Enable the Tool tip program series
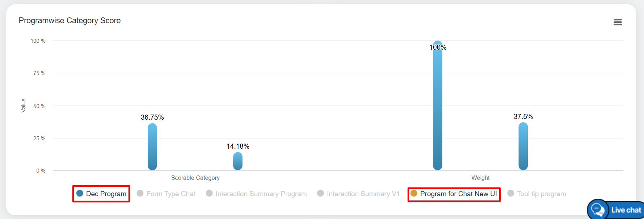The height and width of the screenshot is (219, 644). click(x=541, y=194)
